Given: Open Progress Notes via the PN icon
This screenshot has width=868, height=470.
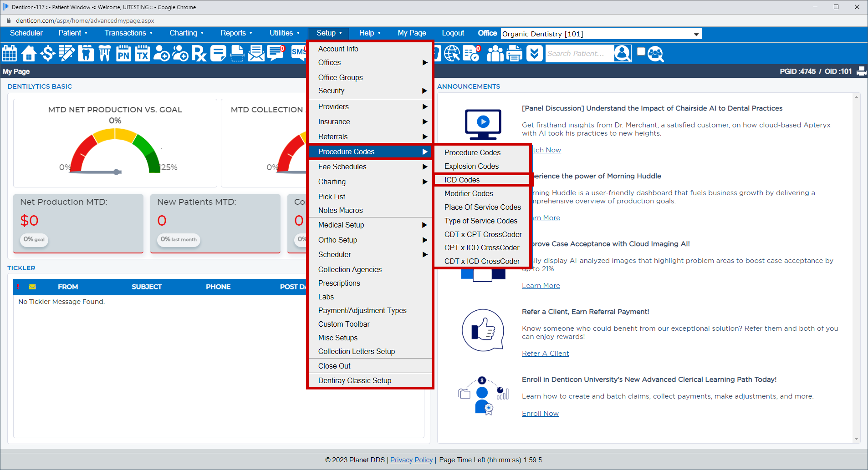Looking at the screenshot, I should [123, 53].
